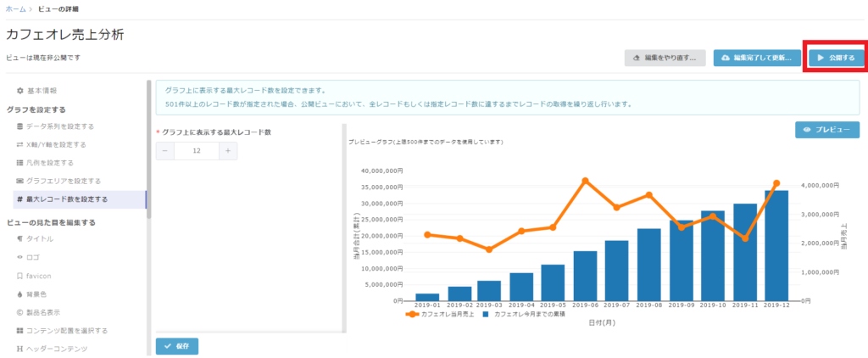Viewport: 868px width, 358px height.
Task: Click grid icon beside コンテンツ配置を選択する
Action: point(20,330)
